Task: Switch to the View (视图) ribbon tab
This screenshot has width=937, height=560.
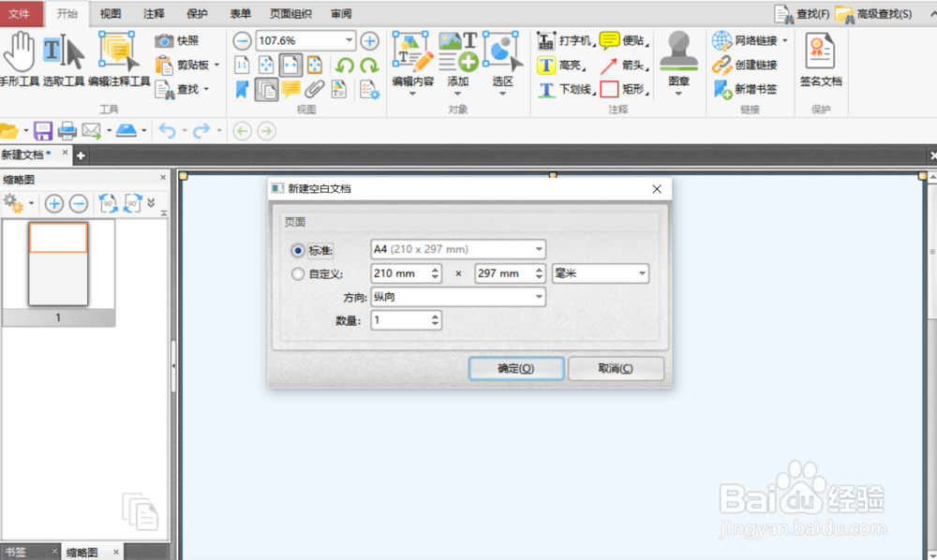Action: coord(111,14)
